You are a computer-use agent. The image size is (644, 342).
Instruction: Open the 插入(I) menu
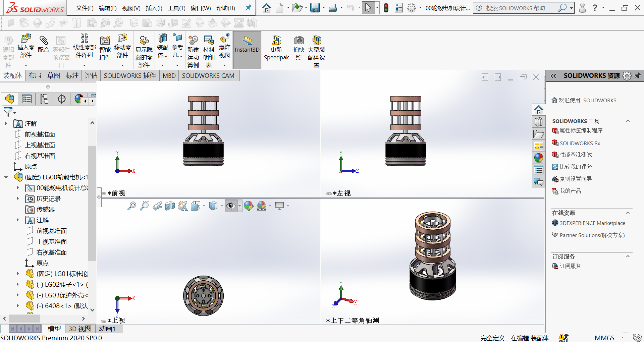point(154,8)
